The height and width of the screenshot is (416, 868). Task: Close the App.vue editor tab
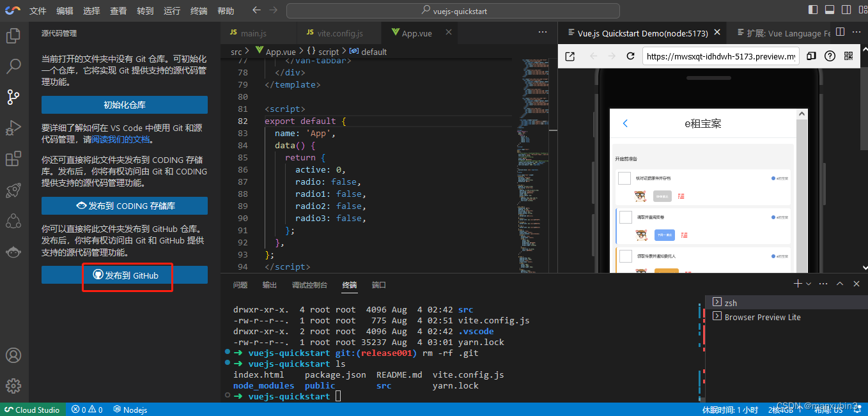point(449,33)
